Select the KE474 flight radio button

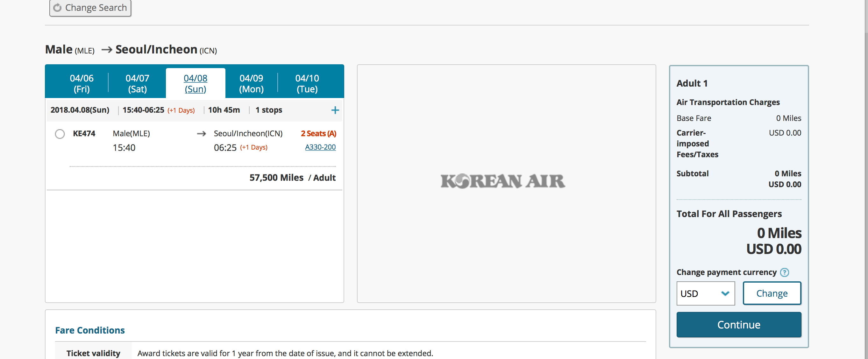coord(60,134)
